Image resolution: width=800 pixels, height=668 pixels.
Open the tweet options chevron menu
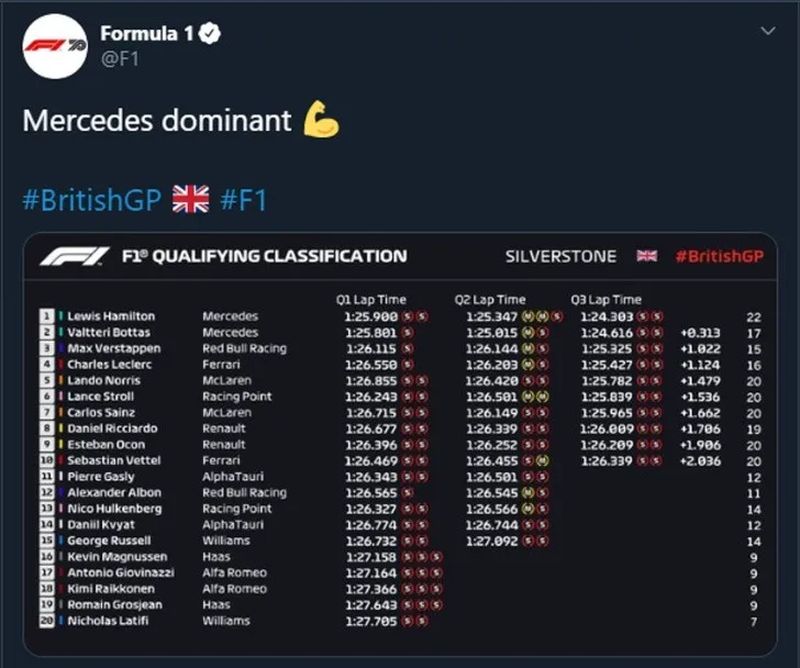[768, 31]
